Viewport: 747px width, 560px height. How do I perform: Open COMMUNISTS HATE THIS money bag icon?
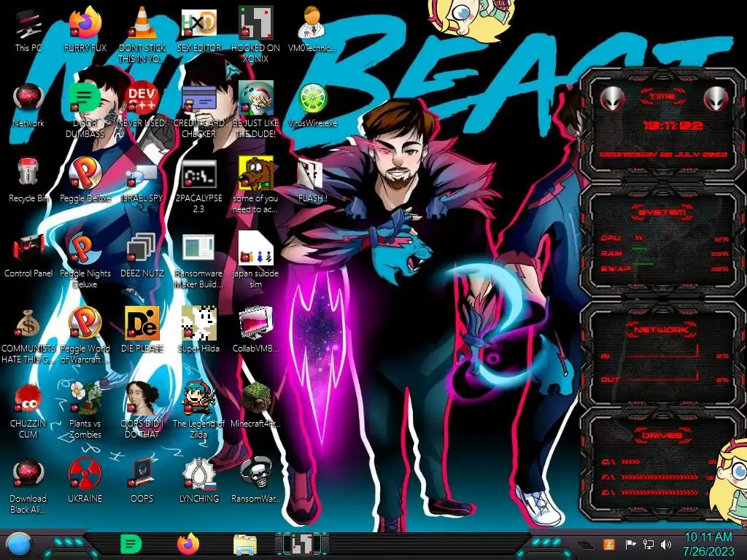[28, 336]
